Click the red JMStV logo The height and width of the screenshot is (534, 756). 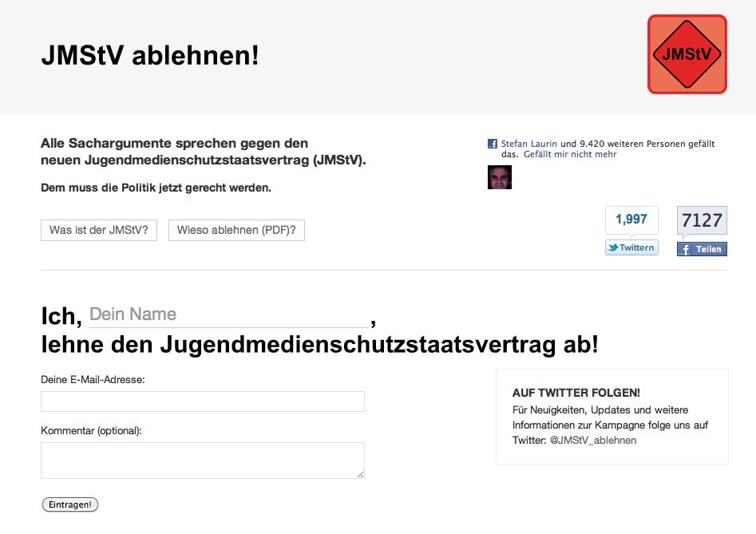coord(687,54)
